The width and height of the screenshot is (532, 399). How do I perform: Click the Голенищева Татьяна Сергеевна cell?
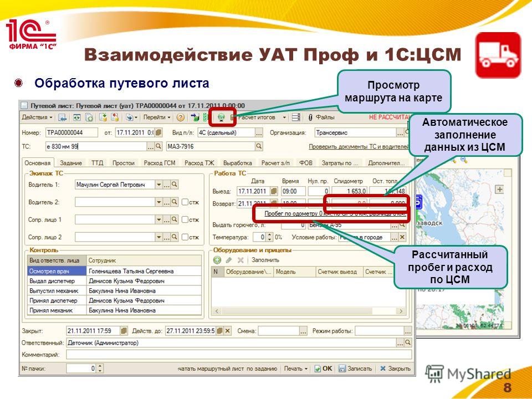pos(144,271)
